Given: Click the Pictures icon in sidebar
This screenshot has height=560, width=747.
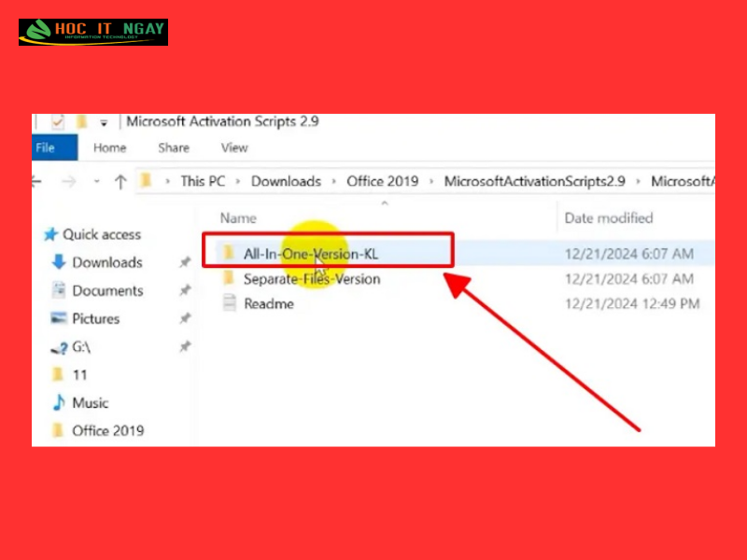Looking at the screenshot, I should tap(59, 318).
